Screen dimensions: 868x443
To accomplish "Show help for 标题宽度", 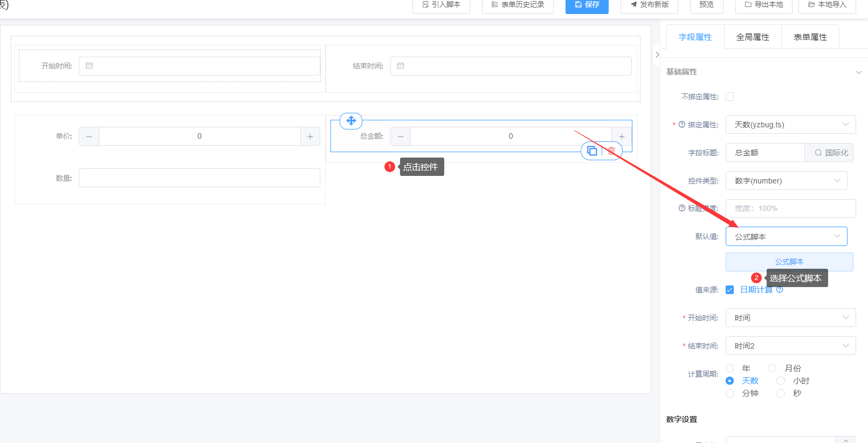I will pyautogui.click(x=682, y=208).
